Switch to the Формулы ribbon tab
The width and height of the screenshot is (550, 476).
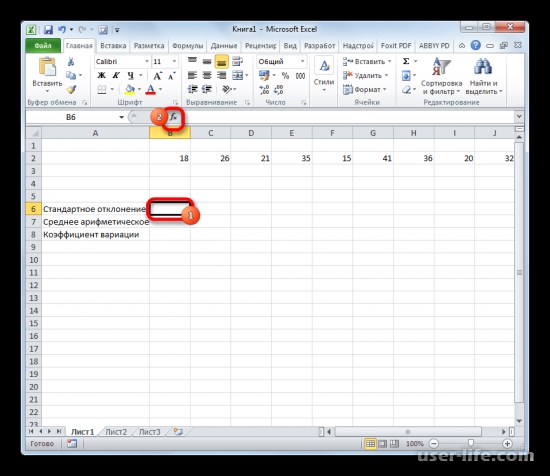[188, 46]
